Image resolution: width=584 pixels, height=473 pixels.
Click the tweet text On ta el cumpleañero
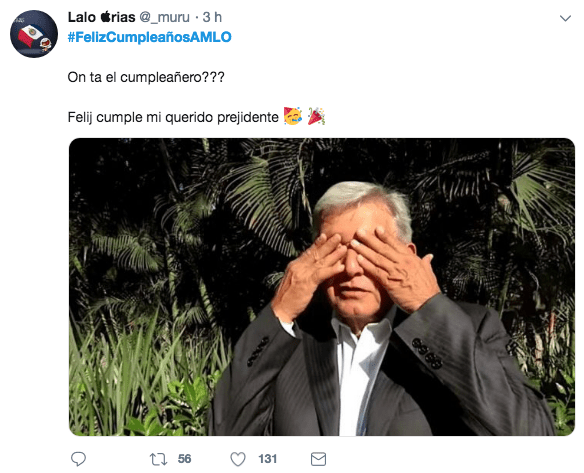[146, 77]
